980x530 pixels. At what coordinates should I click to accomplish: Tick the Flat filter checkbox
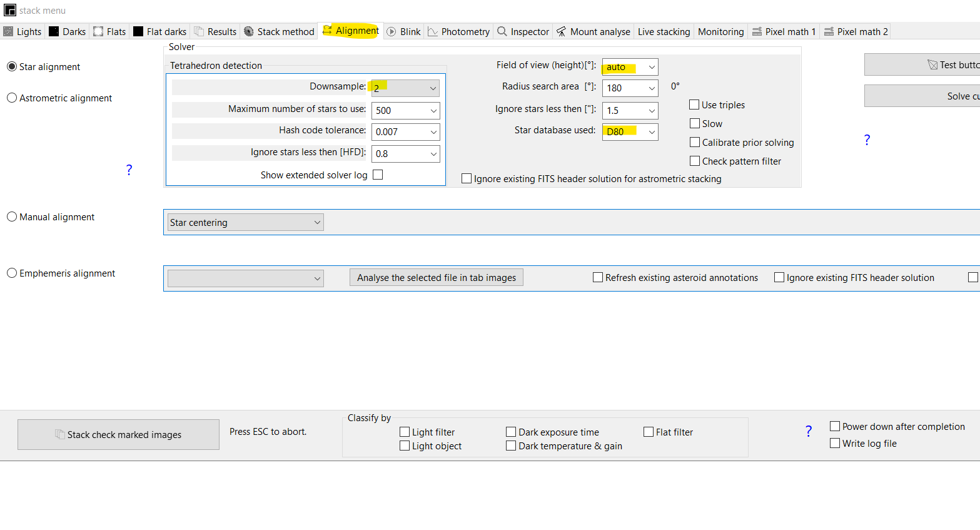(x=649, y=432)
